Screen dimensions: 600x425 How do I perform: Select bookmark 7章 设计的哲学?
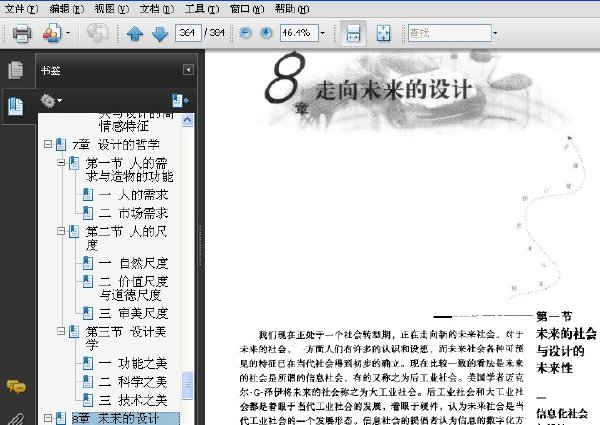tap(116, 145)
